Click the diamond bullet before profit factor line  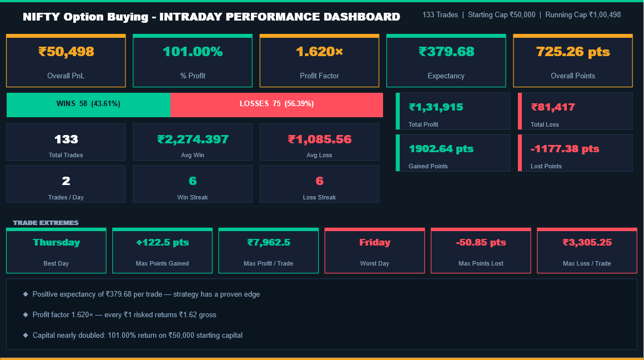pos(26,314)
